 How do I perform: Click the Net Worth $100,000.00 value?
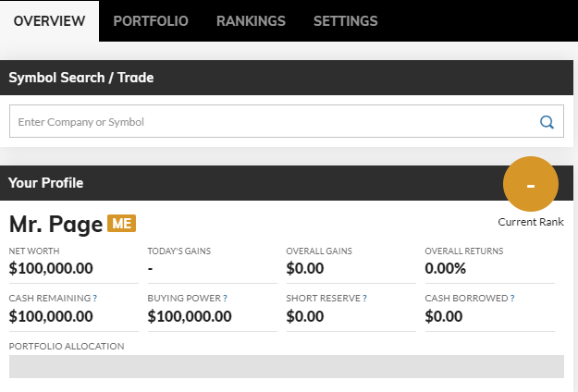pos(51,268)
